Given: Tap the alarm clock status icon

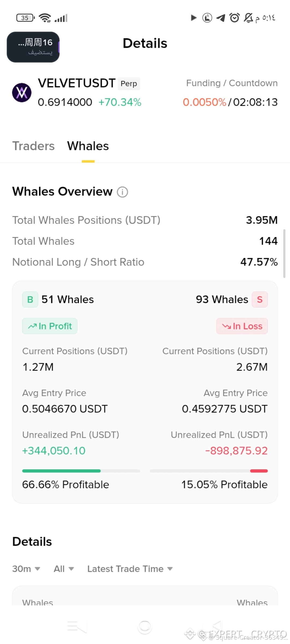Looking at the screenshot, I should click(x=234, y=18).
